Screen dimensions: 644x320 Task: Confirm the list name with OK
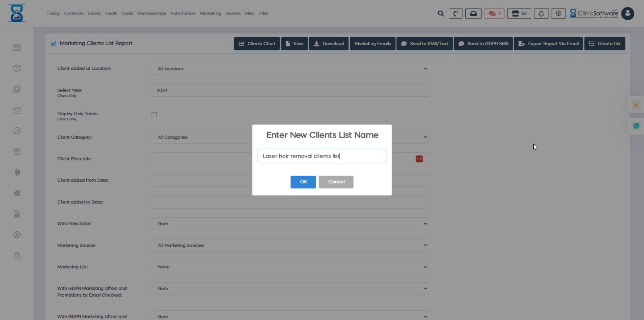pyautogui.click(x=303, y=182)
